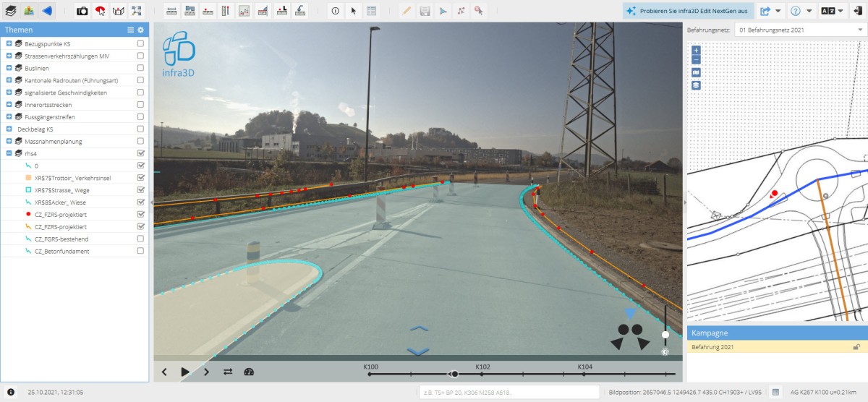Open the attribute table icon in toolbar

tap(371, 11)
